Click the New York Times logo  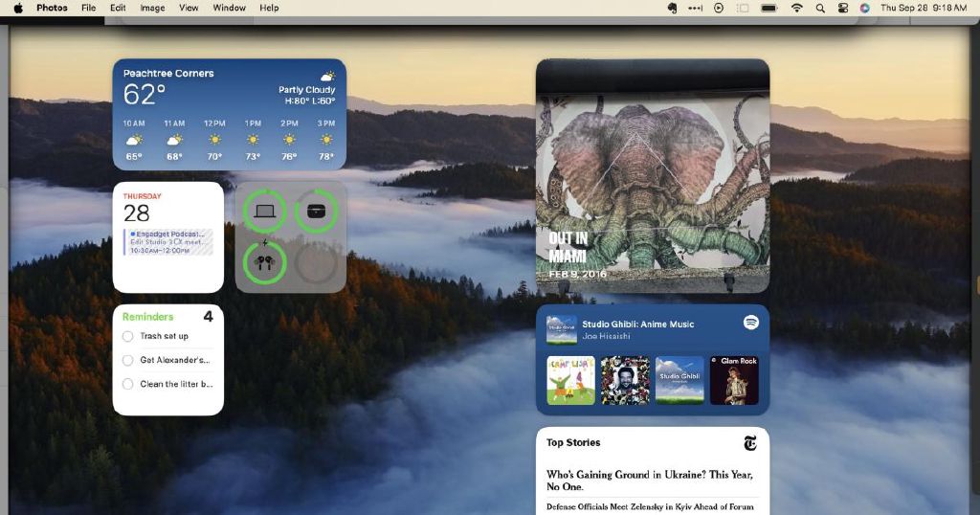click(750, 443)
